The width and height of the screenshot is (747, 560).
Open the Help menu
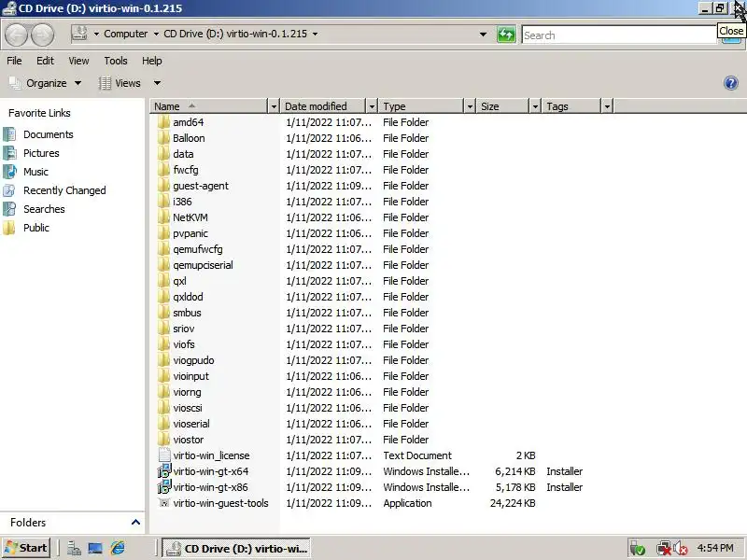[x=152, y=61]
